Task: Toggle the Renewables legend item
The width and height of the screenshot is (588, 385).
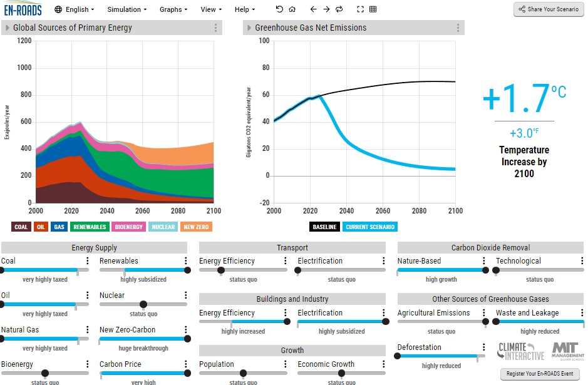Action: tap(90, 227)
